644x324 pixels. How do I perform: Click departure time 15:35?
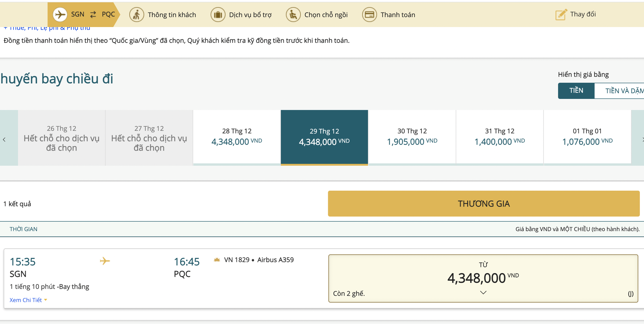23,262
